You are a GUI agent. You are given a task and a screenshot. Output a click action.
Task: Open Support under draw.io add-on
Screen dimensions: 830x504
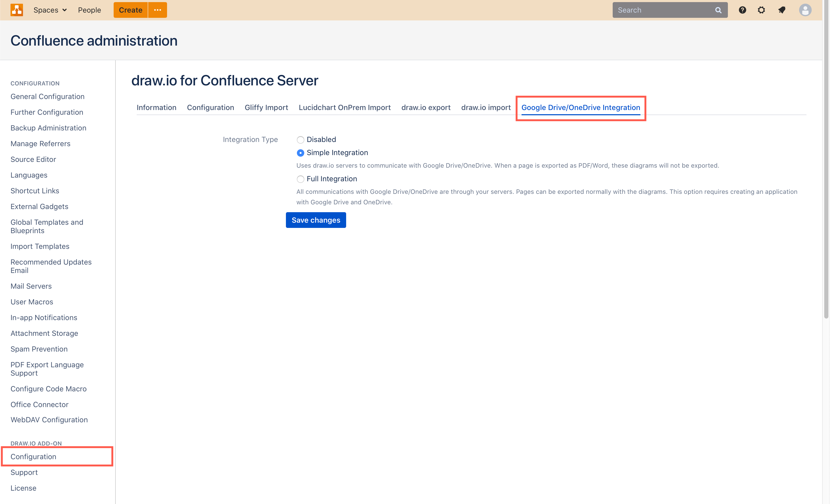[24, 472]
